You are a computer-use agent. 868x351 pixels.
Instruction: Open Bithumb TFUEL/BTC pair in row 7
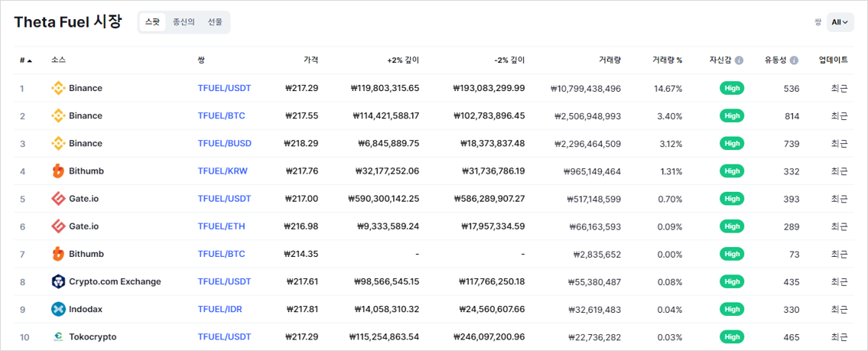(222, 254)
